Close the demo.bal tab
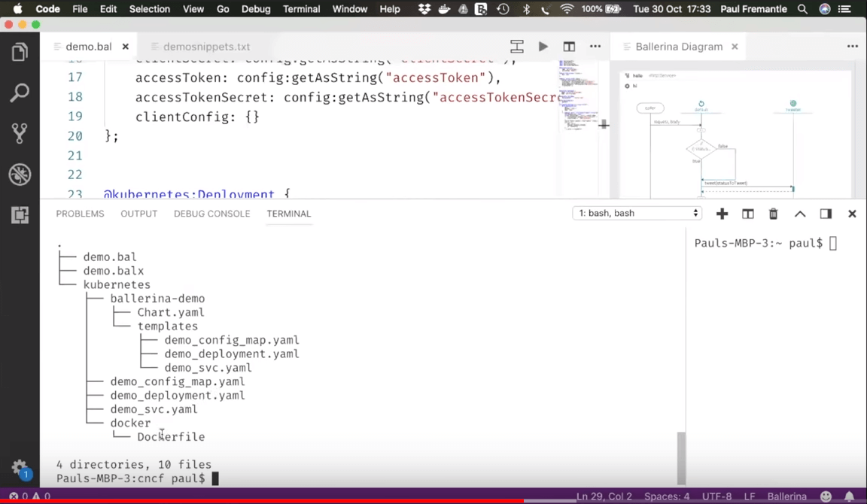The image size is (867, 504). click(x=126, y=47)
